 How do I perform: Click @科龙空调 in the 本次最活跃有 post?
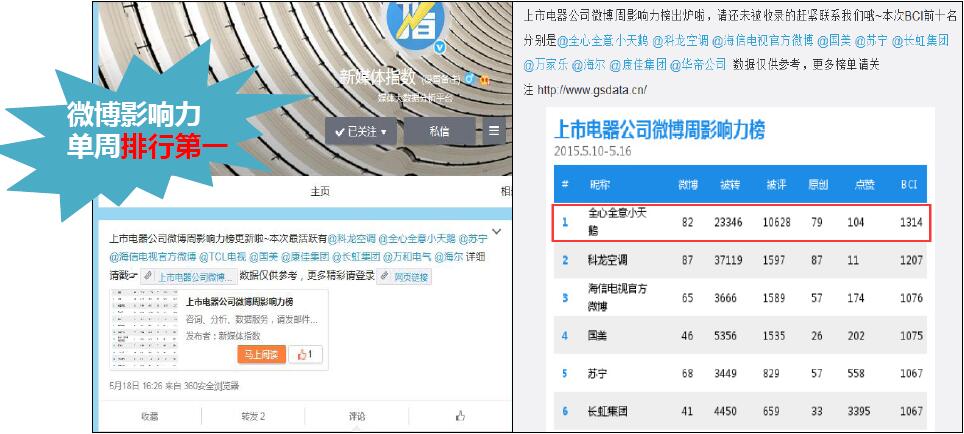pyautogui.click(x=351, y=239)
